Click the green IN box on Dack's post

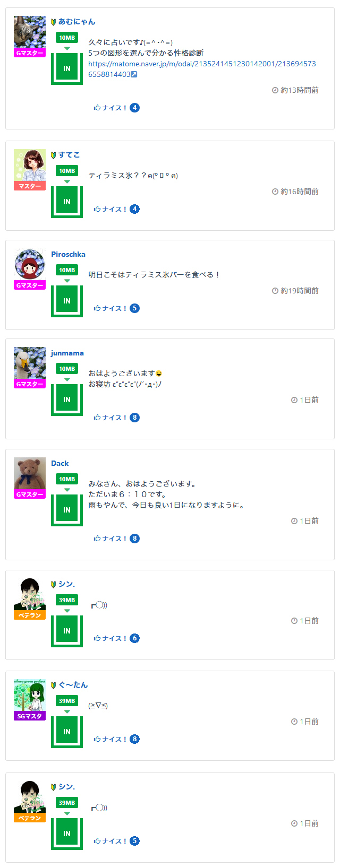(67, 510)
